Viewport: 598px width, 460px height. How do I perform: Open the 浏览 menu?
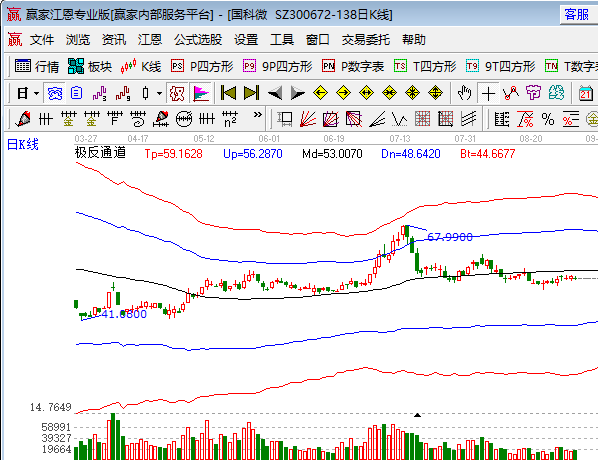[78, 40]
